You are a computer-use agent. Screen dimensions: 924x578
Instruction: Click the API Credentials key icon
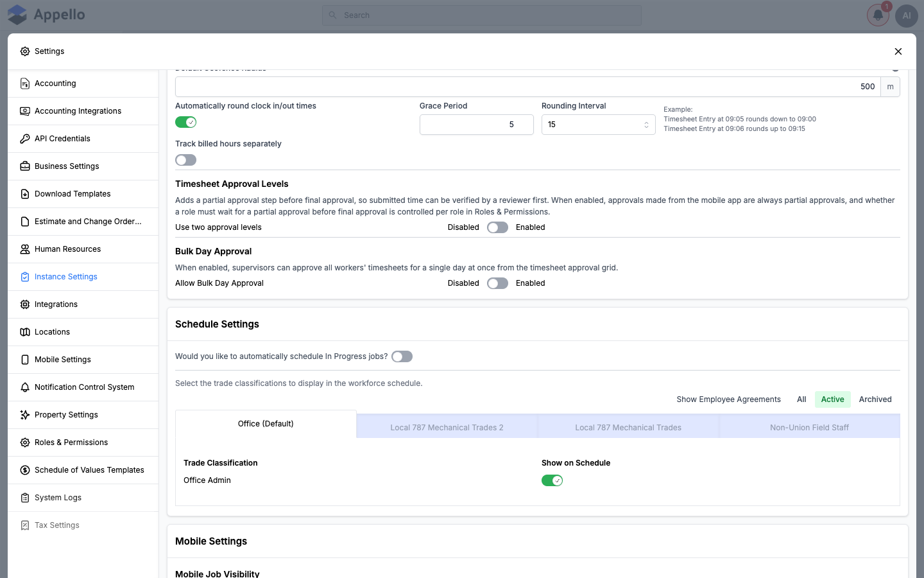click(25, 139)
